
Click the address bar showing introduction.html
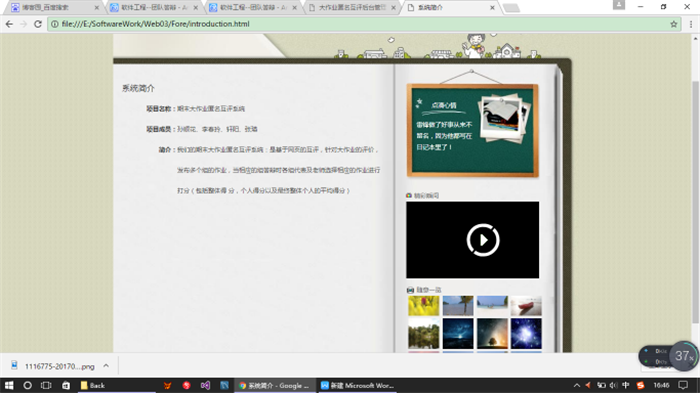(x=364, y=24)
